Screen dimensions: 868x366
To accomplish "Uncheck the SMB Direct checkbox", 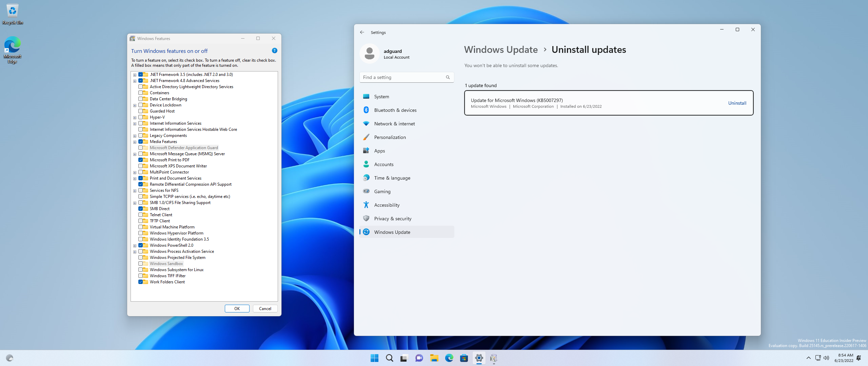I will click(x=140, y=208).
